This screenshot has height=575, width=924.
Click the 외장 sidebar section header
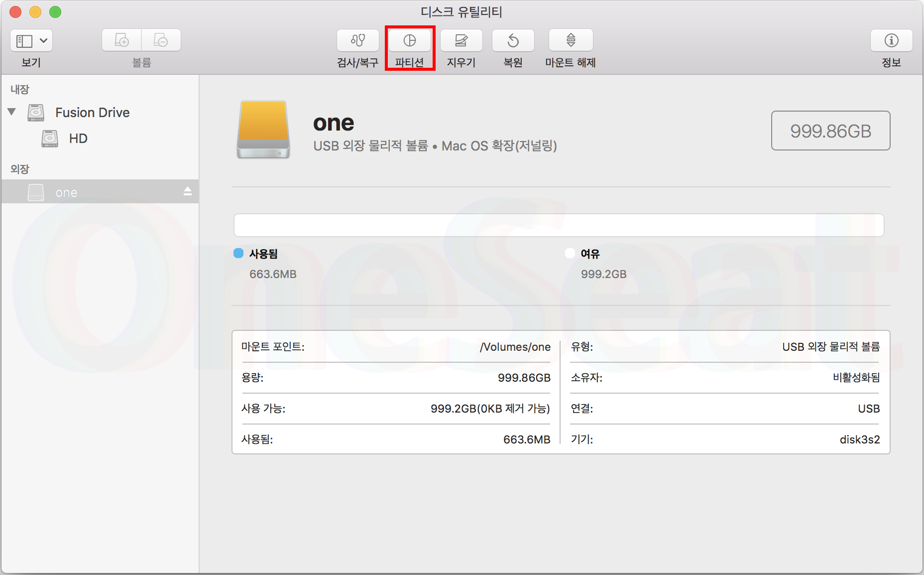(x=20, y=169)
